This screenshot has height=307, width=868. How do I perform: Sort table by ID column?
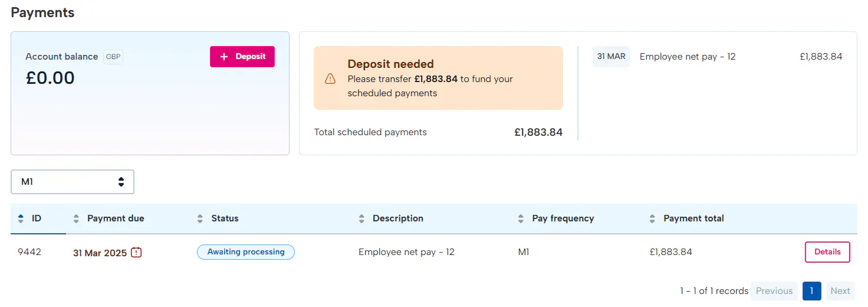point(21,218)
